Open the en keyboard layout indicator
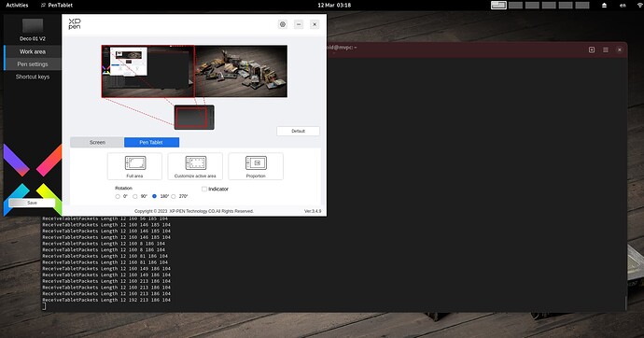Image resolution: width=644 pixels, height=338 pixels. pos(623,5)
